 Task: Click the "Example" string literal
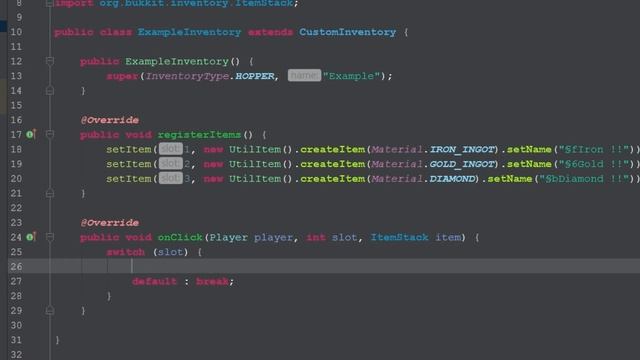pos(351,76)
